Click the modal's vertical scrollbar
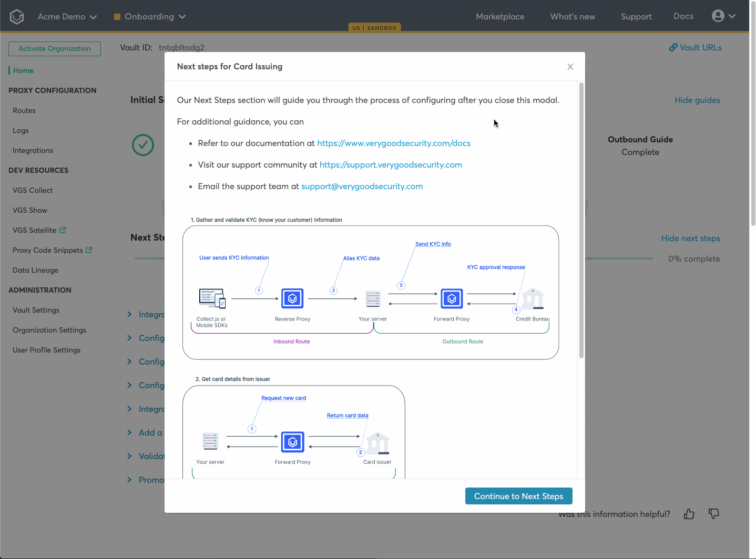756x559 pixels. 581,221
